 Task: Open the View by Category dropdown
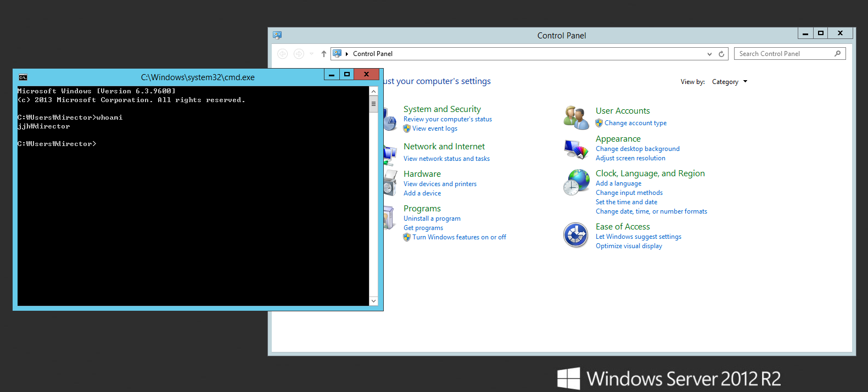tap(730, 82)
